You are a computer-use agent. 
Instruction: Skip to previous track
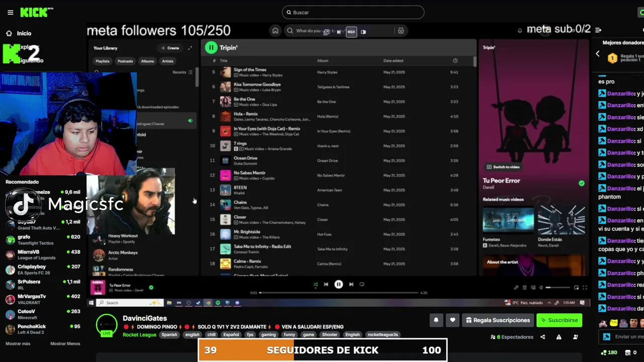pos(326,285)
